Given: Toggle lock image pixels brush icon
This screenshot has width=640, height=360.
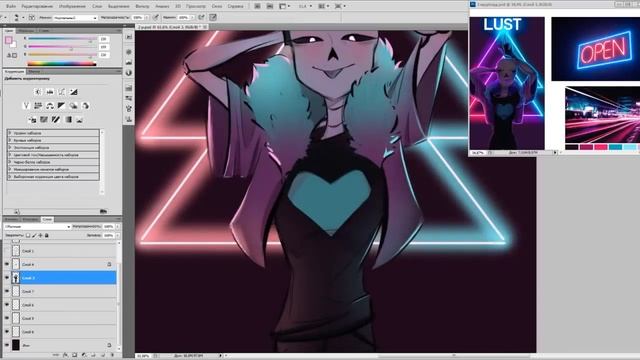Looking at the screenshot, I should (x=34, y=236).
